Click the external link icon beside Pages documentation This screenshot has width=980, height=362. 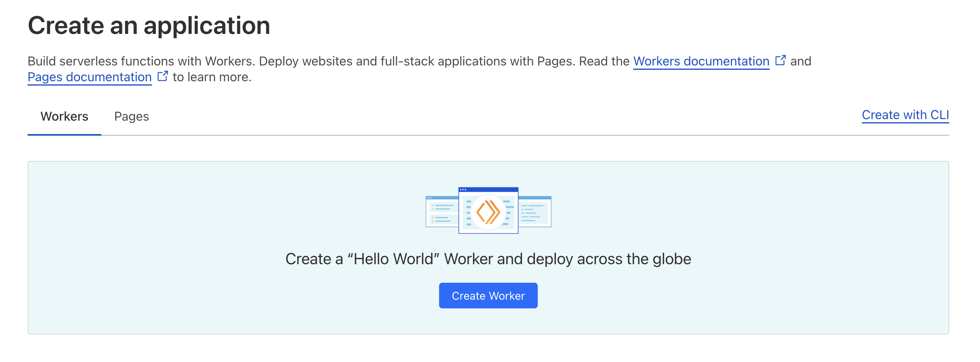[163, 76]
